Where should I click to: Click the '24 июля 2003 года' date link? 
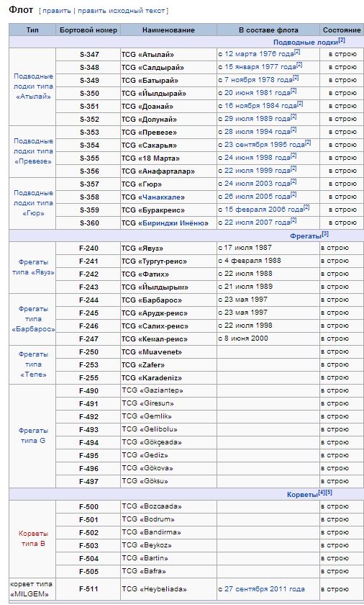[x=258, y=184]
